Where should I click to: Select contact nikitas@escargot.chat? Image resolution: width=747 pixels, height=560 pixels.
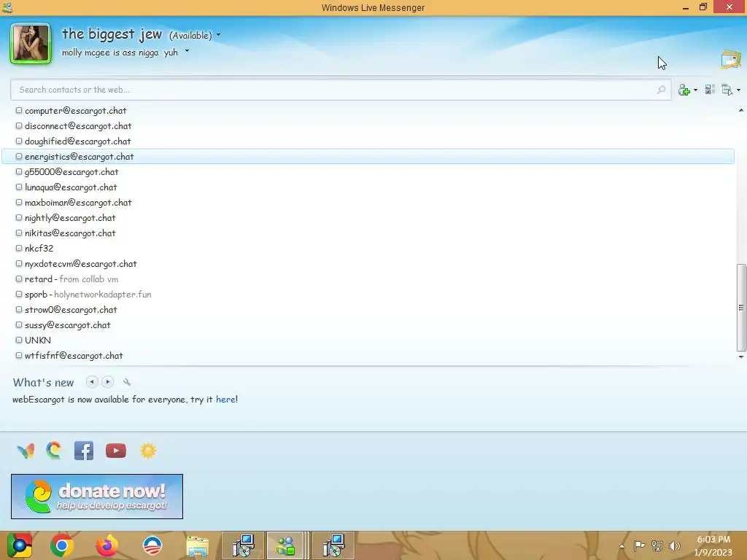point(368,233)
